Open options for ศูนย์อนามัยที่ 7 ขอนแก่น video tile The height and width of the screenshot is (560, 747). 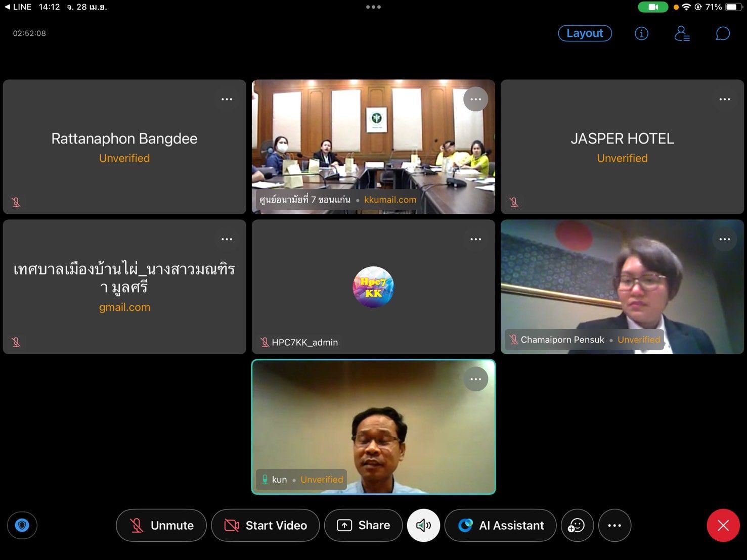tap(476, 99)
